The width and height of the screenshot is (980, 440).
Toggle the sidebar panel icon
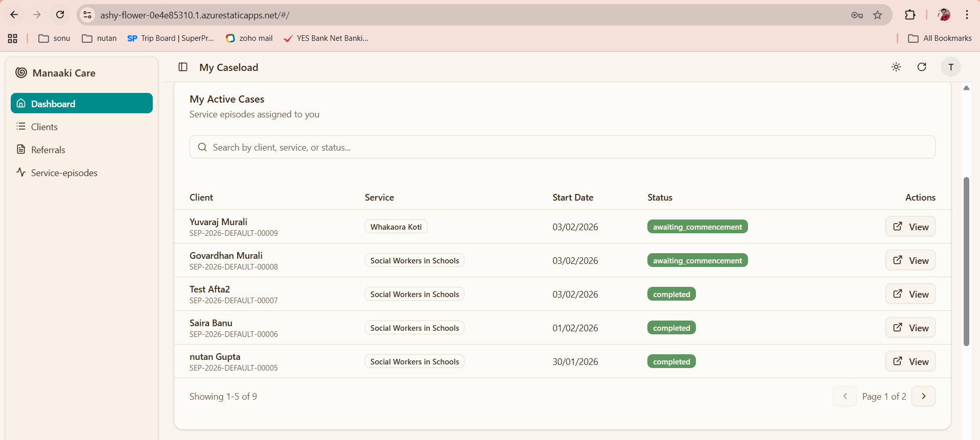click(x=183, y=67)
